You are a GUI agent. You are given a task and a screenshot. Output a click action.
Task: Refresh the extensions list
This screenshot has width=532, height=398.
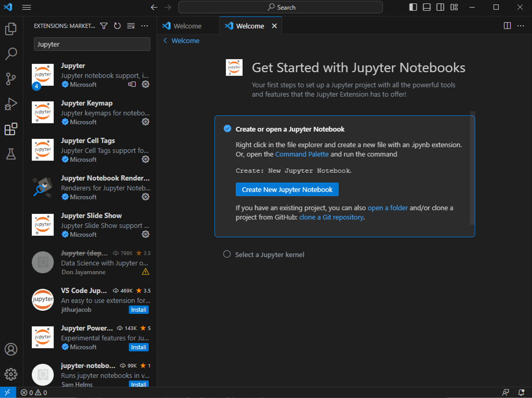117,26
